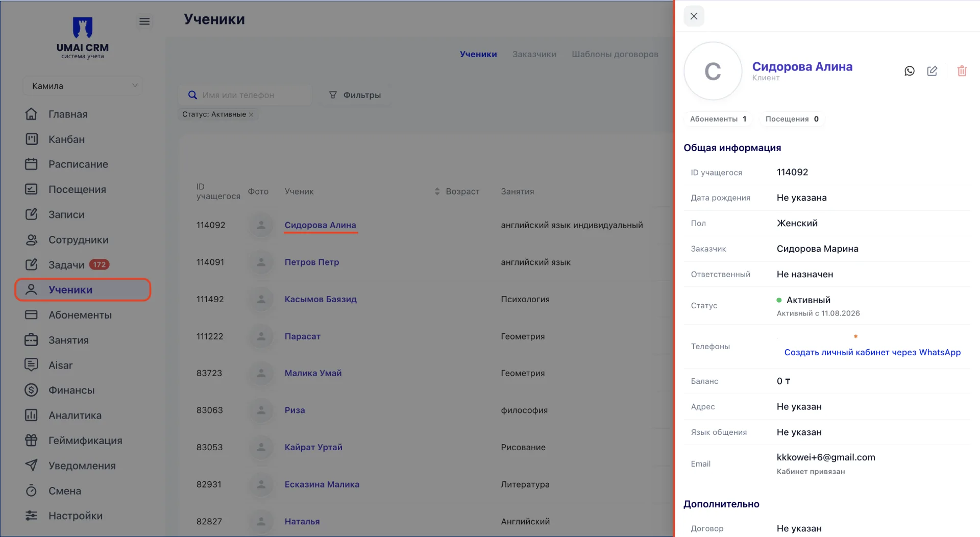The height and width of the screenshot is (537, 980).
Task: Open student Есказина Малика
Action: click(322, 484)
